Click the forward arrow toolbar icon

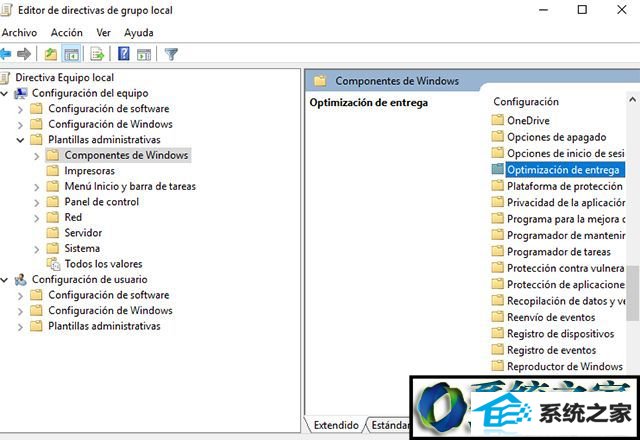pos(24,53)
